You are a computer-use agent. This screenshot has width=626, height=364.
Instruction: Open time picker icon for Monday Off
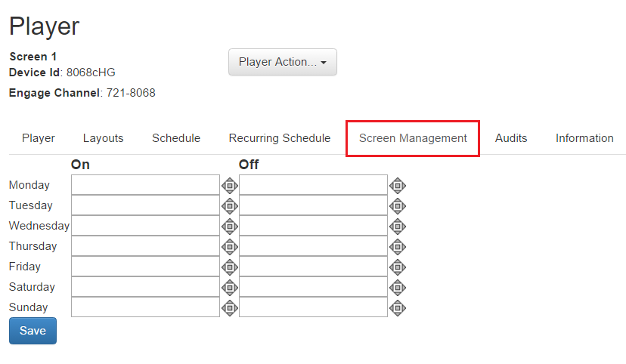click(398, 186)
